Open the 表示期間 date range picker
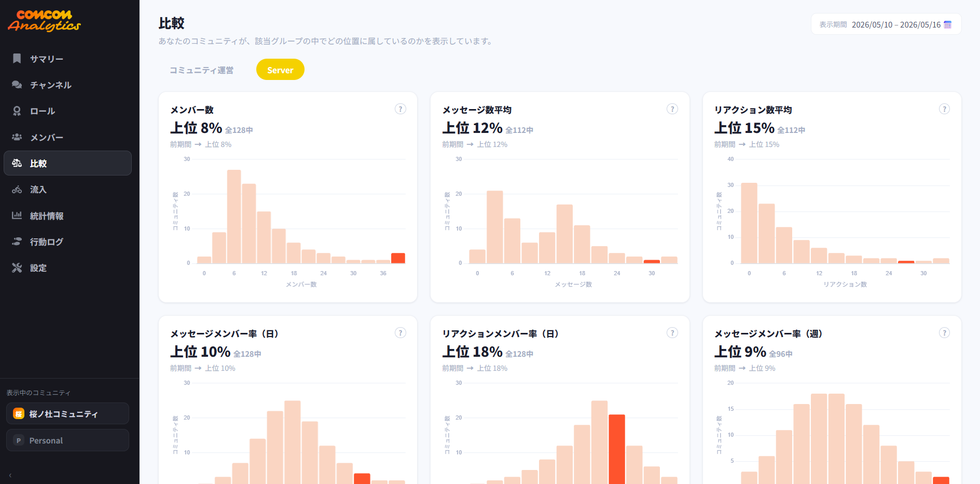 (x=886, y=24)
